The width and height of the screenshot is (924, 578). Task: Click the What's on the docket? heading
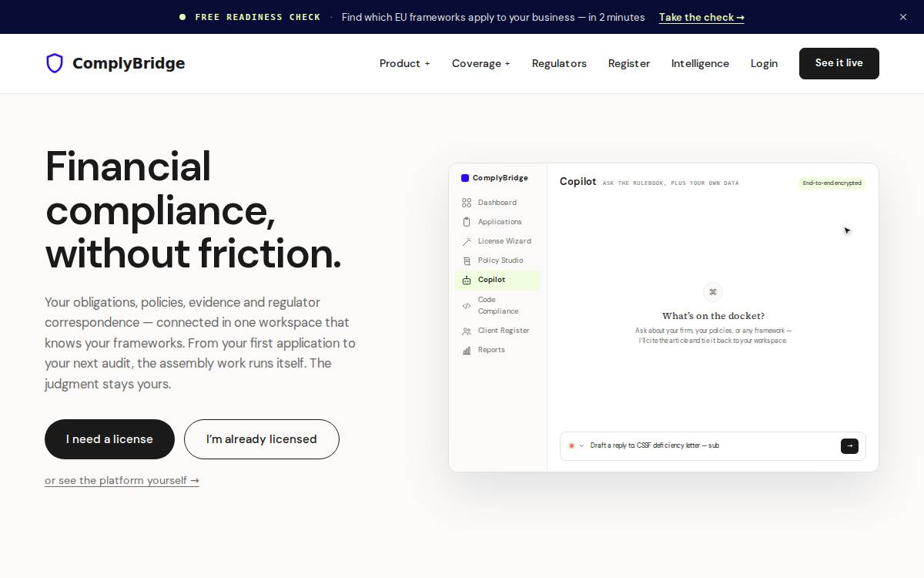(713, 316)
